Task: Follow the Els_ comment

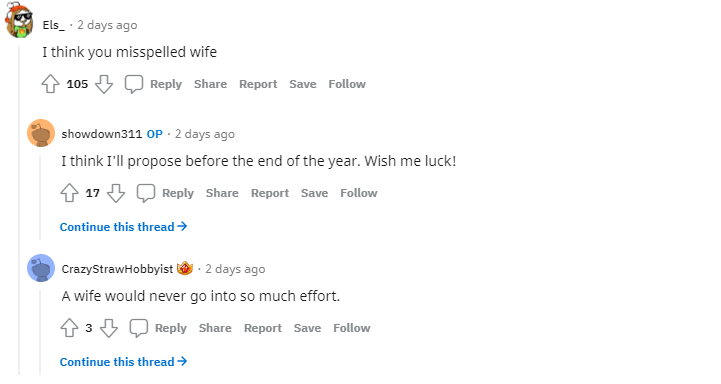Action: coord(347,84)
